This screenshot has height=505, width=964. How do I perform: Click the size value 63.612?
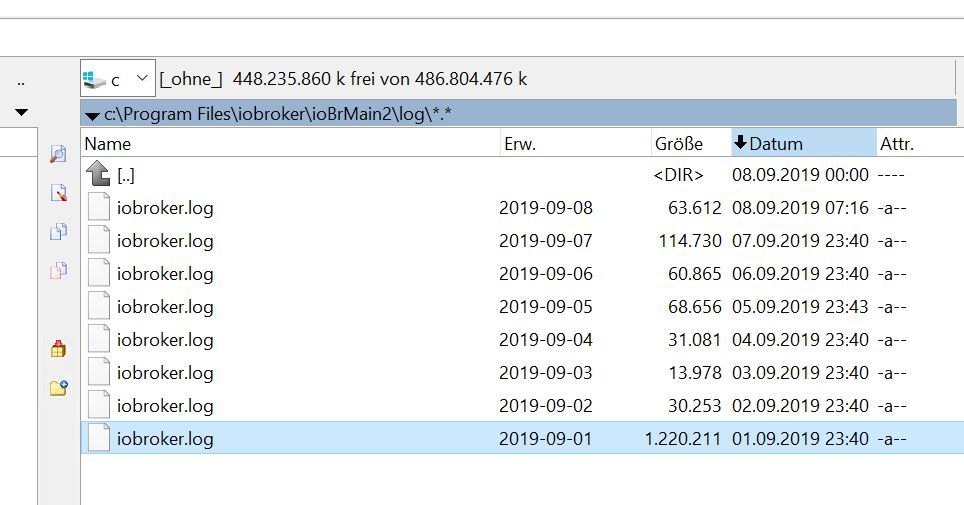[695, 207]
